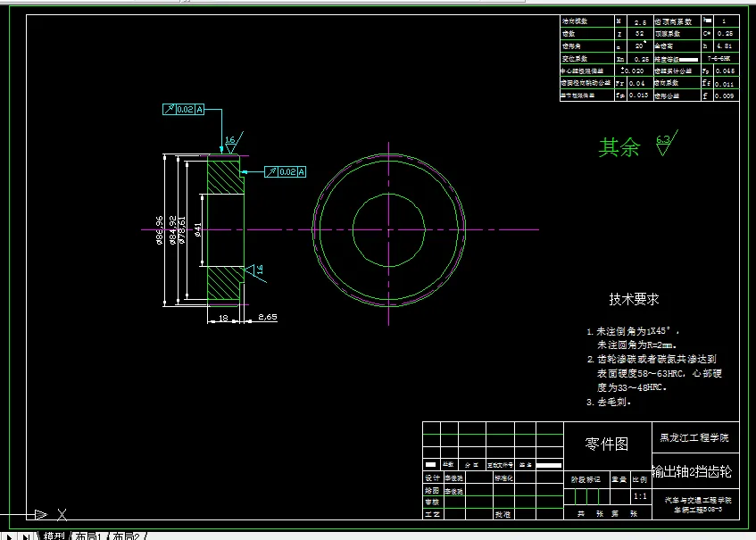756x540 pixels.
Task: Select the 标准化 cell label
Action: point(503,478)
